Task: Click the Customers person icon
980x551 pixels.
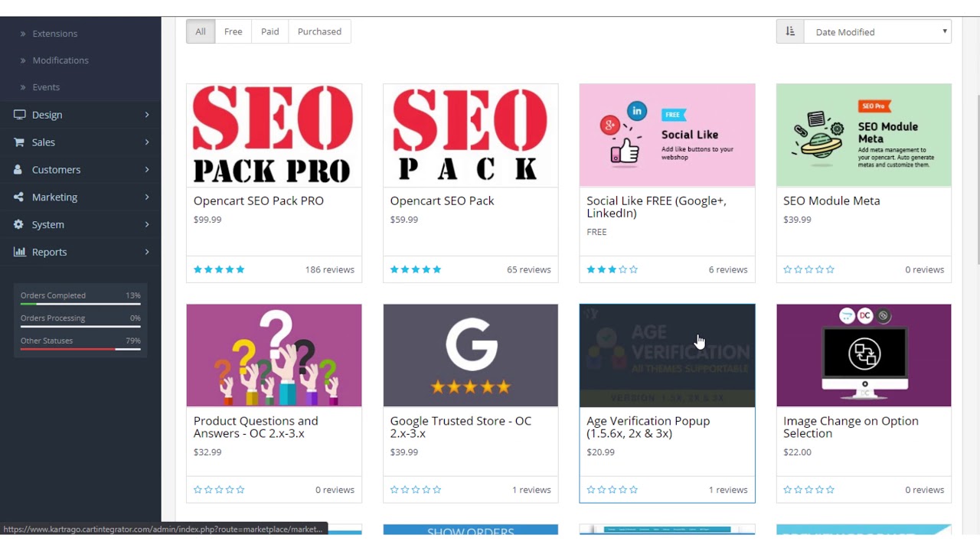Action: [x=18, y=170]
